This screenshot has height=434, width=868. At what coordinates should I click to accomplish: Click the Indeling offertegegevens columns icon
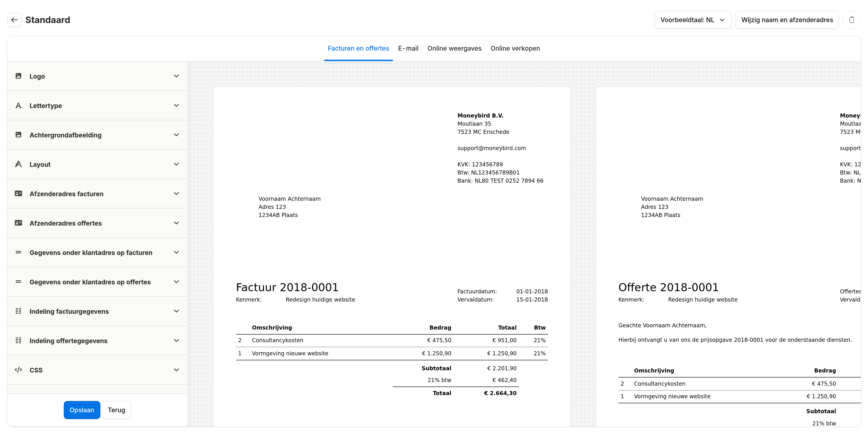[19, 340]
